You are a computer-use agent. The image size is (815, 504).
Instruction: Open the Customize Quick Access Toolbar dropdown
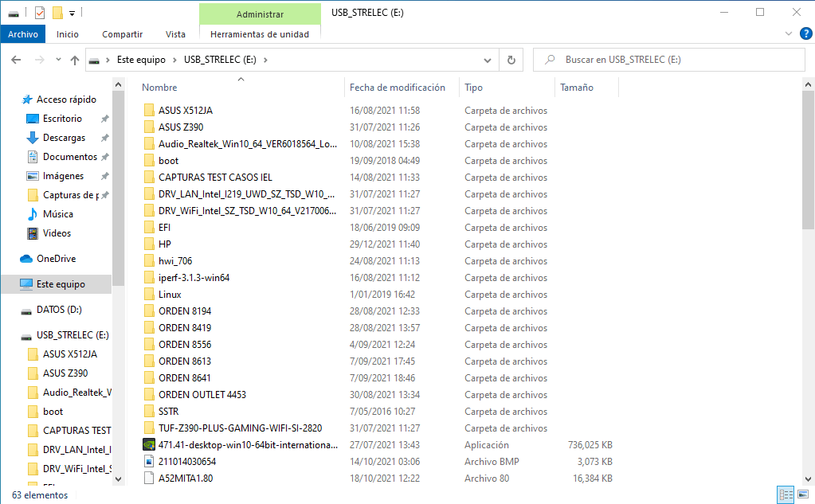coord(72,13)
